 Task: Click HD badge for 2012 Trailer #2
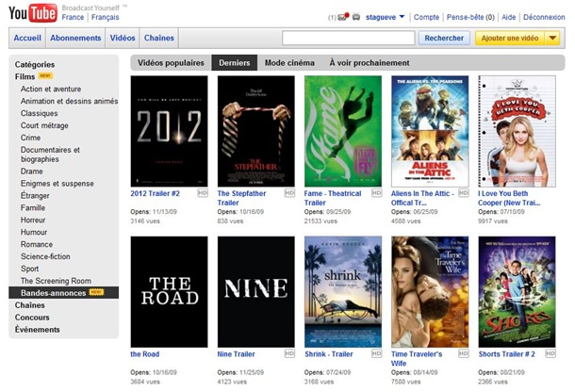click(203, 193)
